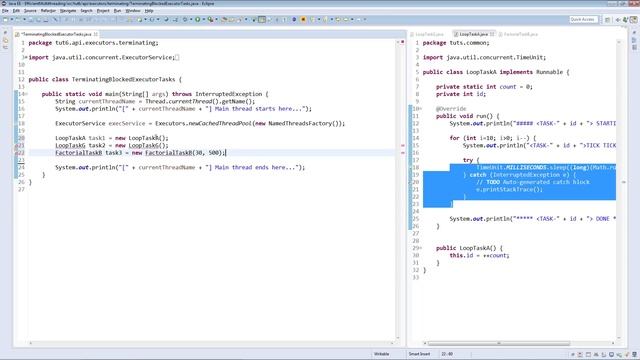Screen dimensions: 640x360
Task: Switch to the Java EE perspective icon
Action: [633, 19]
